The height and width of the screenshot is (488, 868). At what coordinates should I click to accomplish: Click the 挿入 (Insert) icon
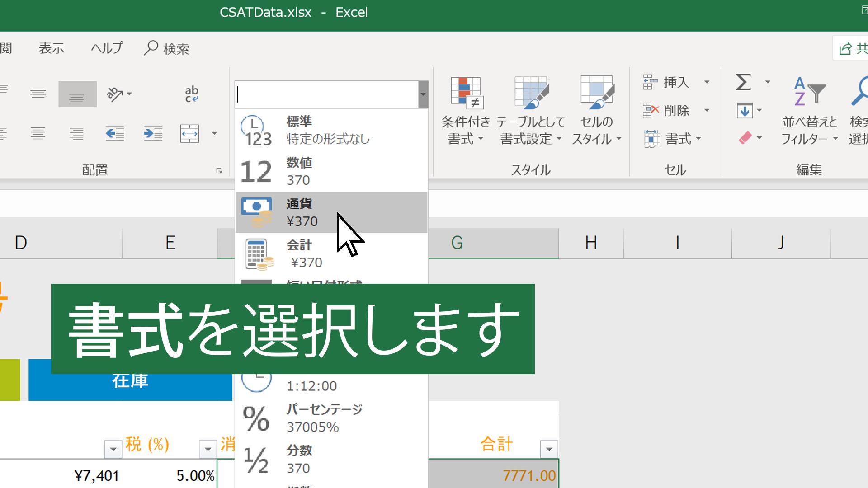point(651,84)
